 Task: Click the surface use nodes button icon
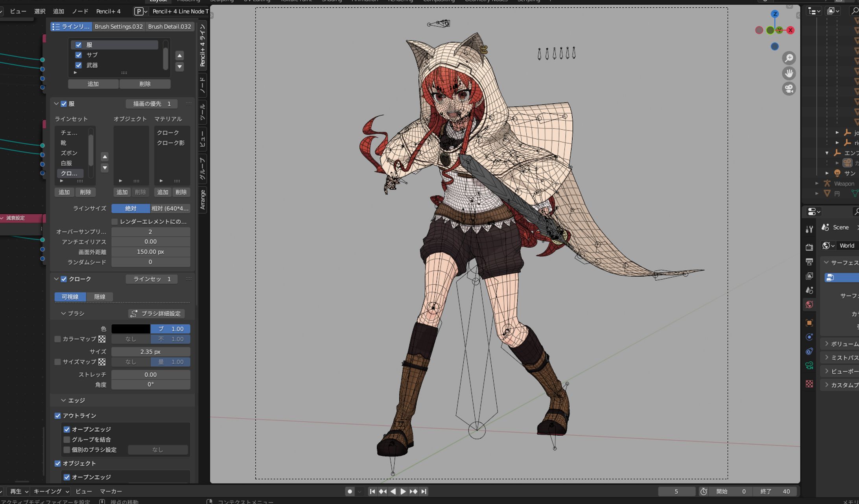point(830,278)
